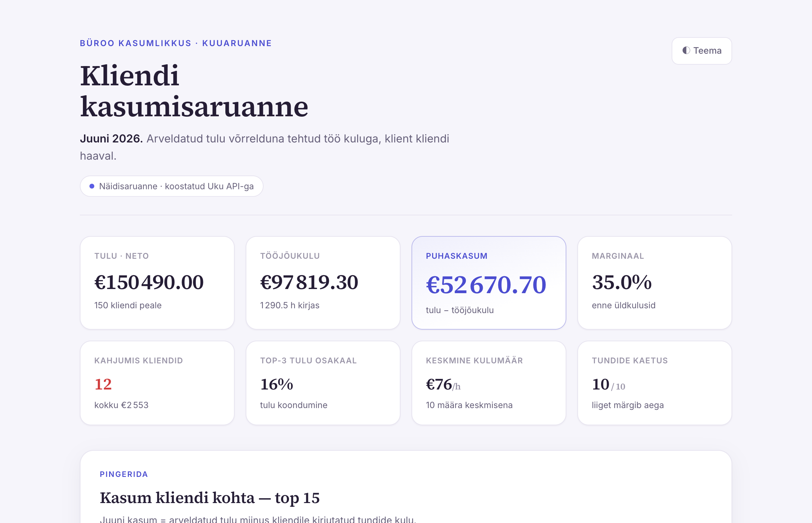Click the €150 490.00 revenue value

(149, 282)
